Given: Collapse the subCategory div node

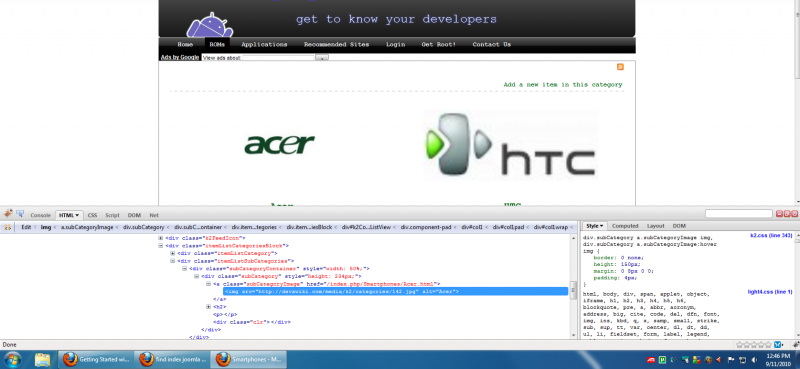Looking at the screenshot, I should pos(196,276).
